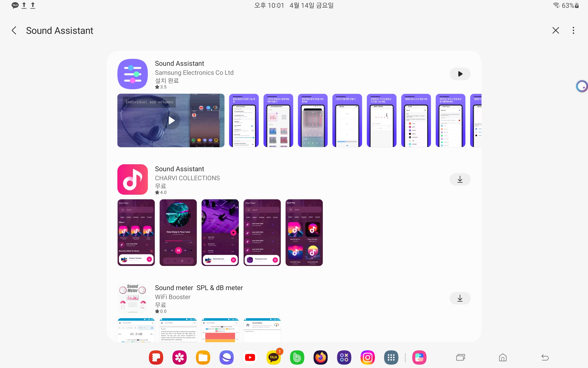Tap the purple Sound Assistant app icon
Image resolution: width=588 pixels, height=368 pixels.
tap(133, 74)
